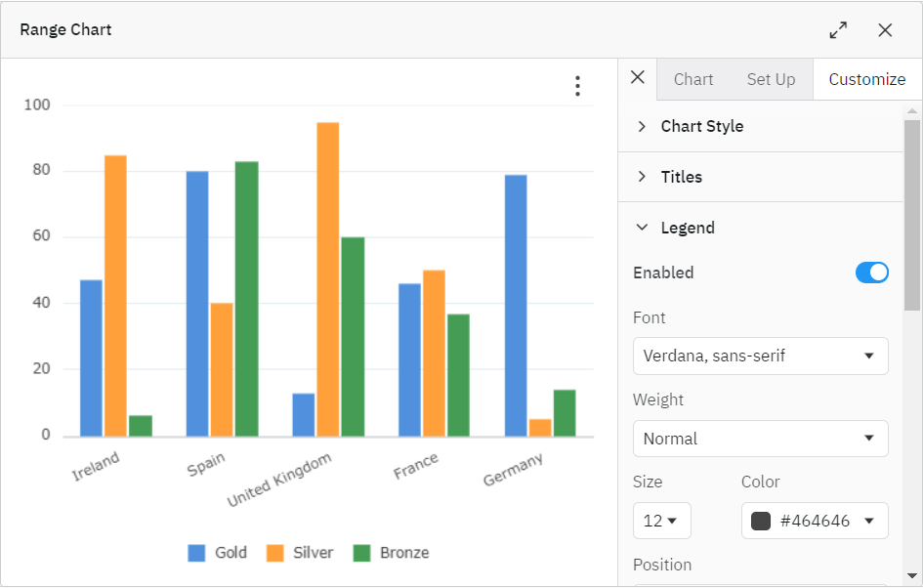Click the Position label in Legend
This screenshot has width=923, height=588.
tap(662, 565)
